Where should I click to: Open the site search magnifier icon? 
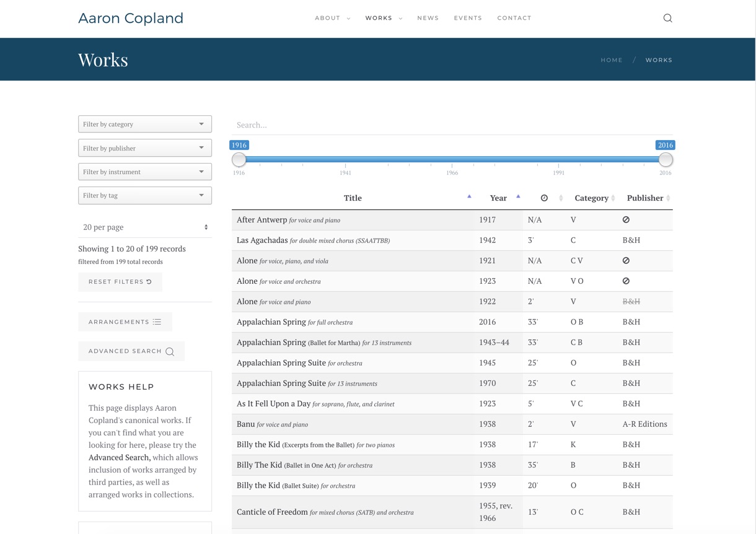coord(667,18)
